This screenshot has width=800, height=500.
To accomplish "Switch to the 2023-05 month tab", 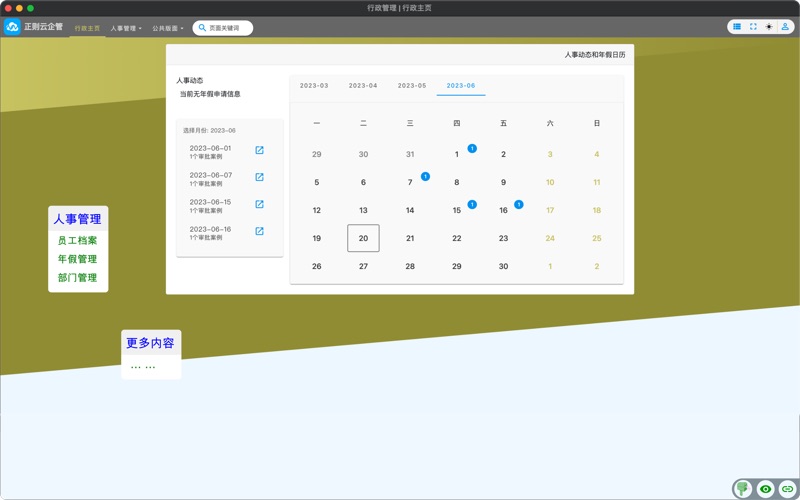I will pyautogui.click(x=412, y=86).
